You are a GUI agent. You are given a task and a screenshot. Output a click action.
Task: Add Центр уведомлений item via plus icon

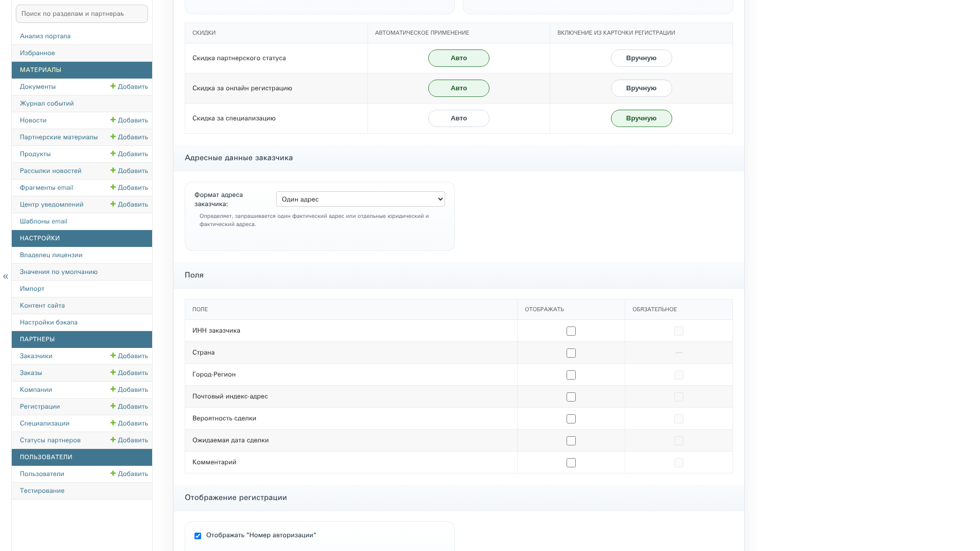tap(129, 205)
